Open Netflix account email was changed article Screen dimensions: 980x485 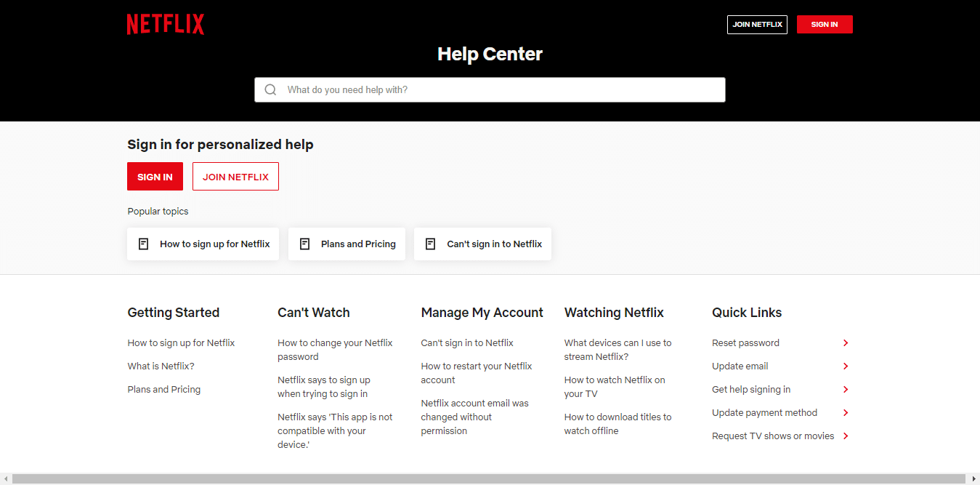coord(474,417)
